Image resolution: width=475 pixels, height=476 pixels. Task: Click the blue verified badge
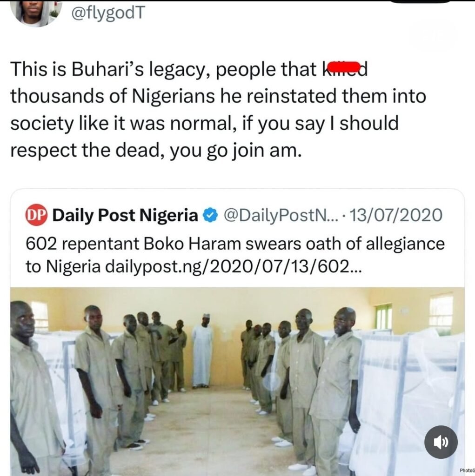click(x=210, y=216)
